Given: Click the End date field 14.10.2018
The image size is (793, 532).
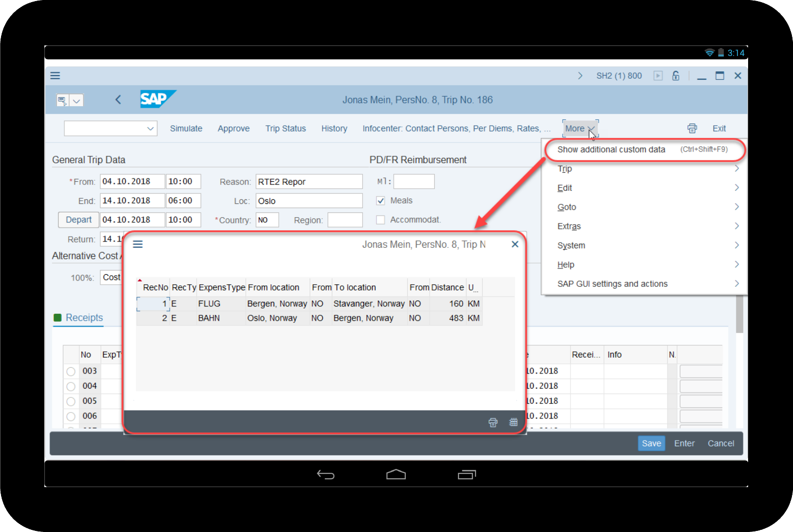Looking at the screenshot, I should coord(133,201).
